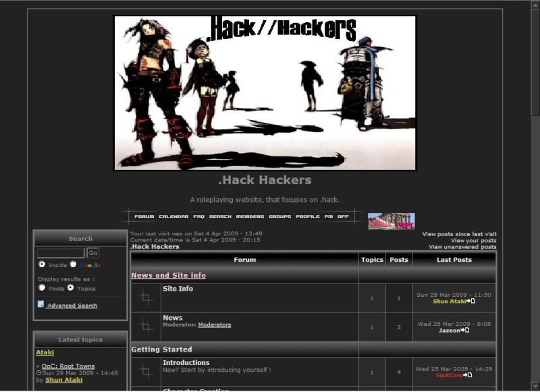
Task: Open the Ataki latest topic link
Action: pos(45,352)
